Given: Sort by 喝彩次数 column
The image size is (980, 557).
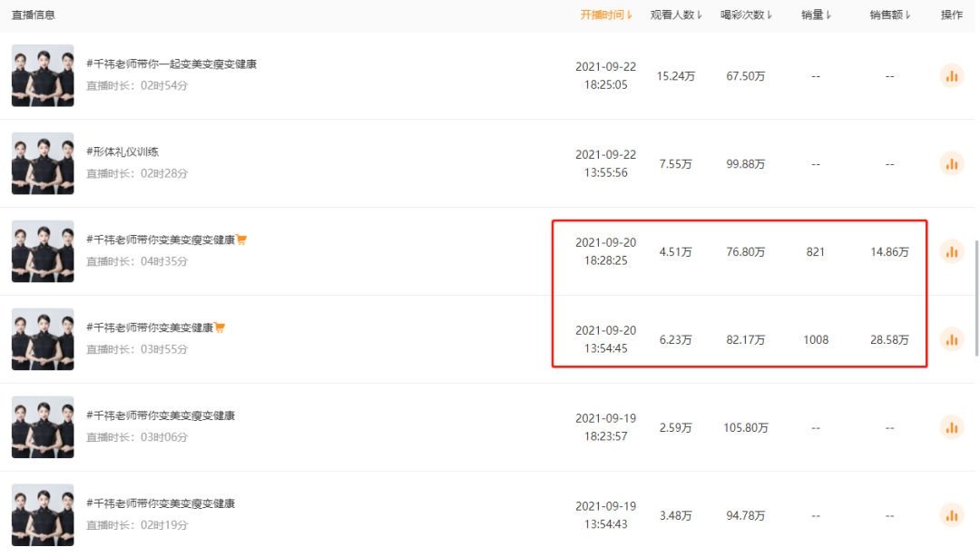Looking at the screenshot, I should (747, 15).
